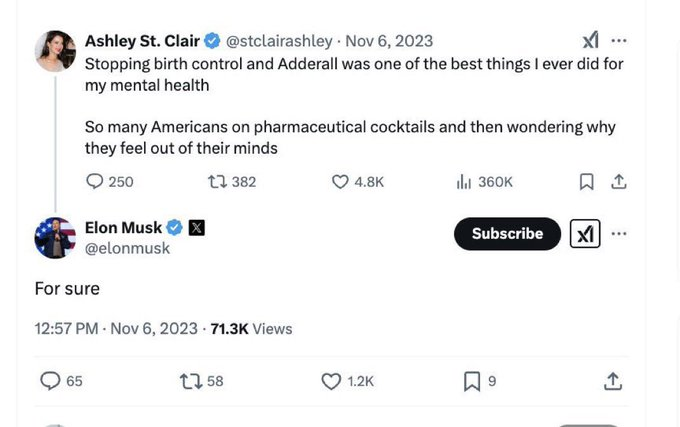This screenshot has width=680, height=427.
Task: Open the 12:57 PM timestamp link
Action: pyautogui.click(x=66, y=328)
